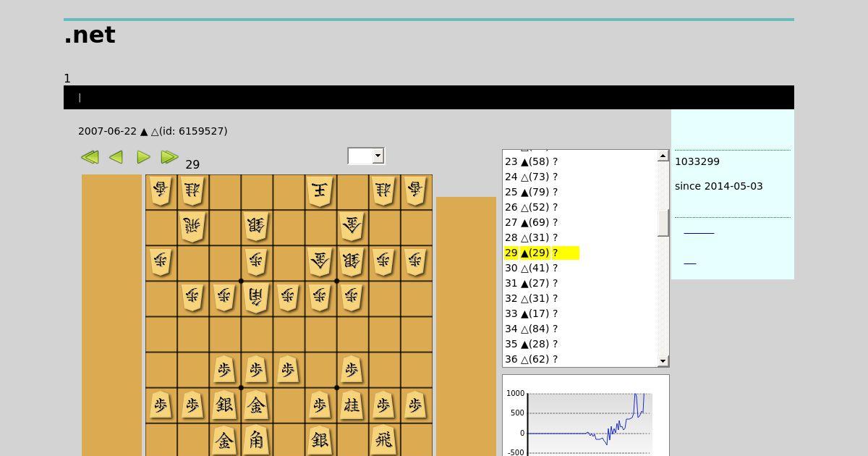Select the 銀 silver between upright 角 and 飛
Viewport: 868px width, 456px height.
(320, 439)
